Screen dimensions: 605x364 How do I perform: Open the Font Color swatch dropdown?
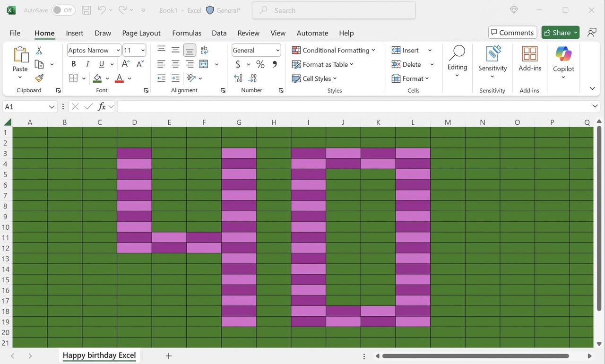click(x=129, y=78)
